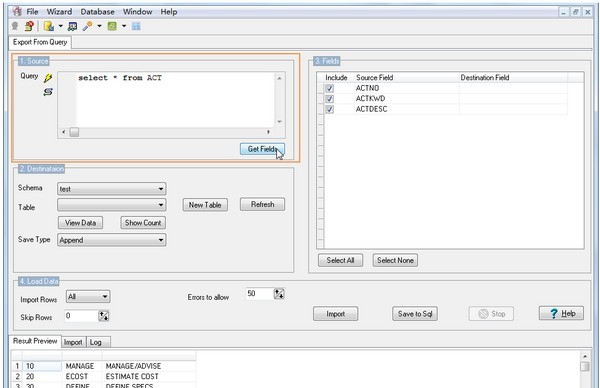This screenshot has height=388, width=600.
Task: Click the Errors to allow value field
Action: [259, 293]
